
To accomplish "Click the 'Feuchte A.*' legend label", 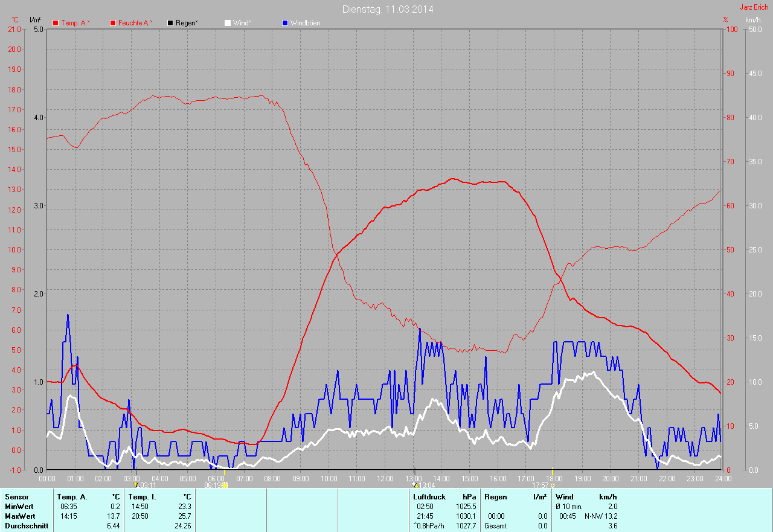I will (135, 23).
